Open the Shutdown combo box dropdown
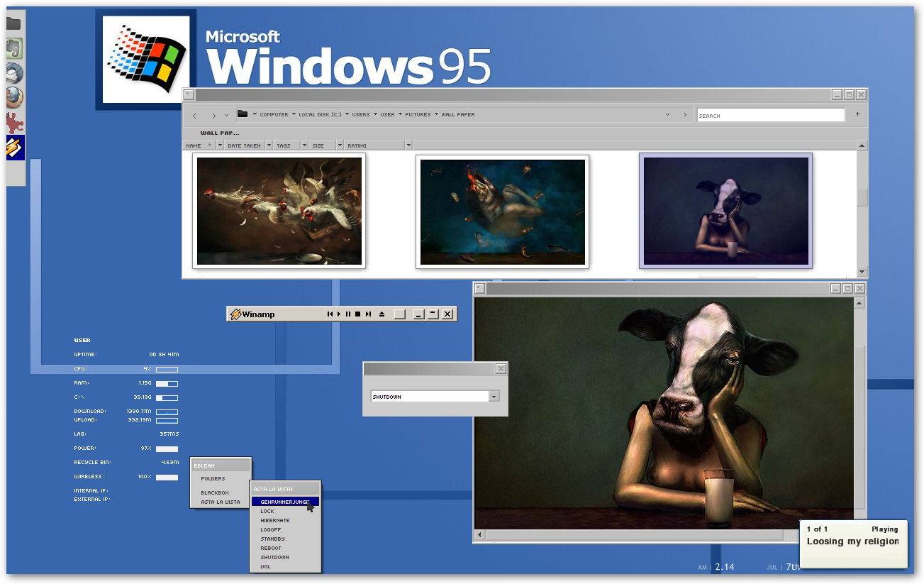924x584 pixels. pyautogui.click(x=494, y=397)
